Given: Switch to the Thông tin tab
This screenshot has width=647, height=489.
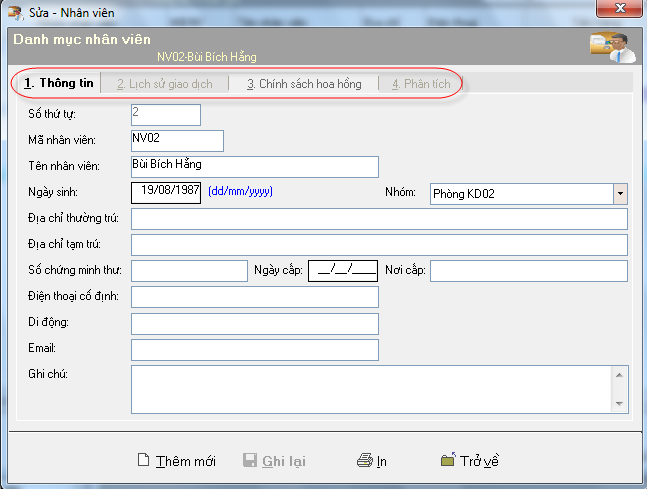Looking at the screenshot, I should click(59, 84).
